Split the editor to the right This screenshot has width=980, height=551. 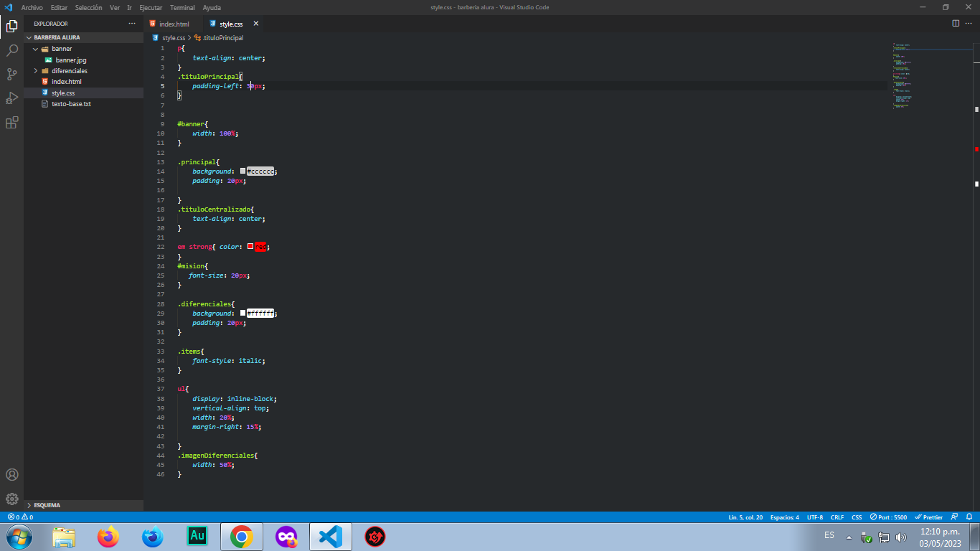pos(956,24)
